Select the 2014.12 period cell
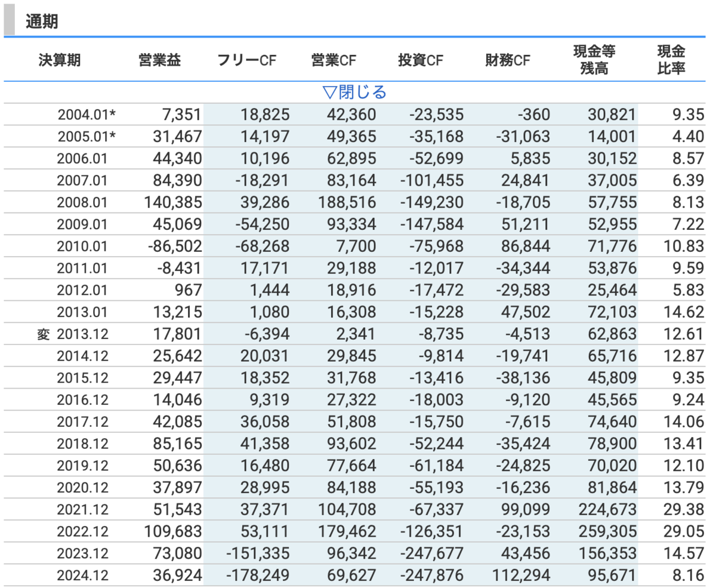The height and width of the screenshot is (588, 716). 82,356
